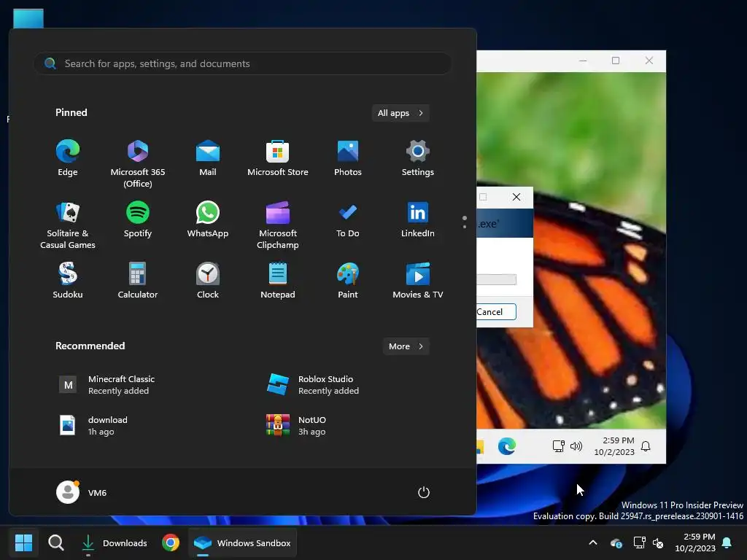Click the Windows Start button on taskbar
The width and height of the screenshot is (747, 560).
point(23,542)
